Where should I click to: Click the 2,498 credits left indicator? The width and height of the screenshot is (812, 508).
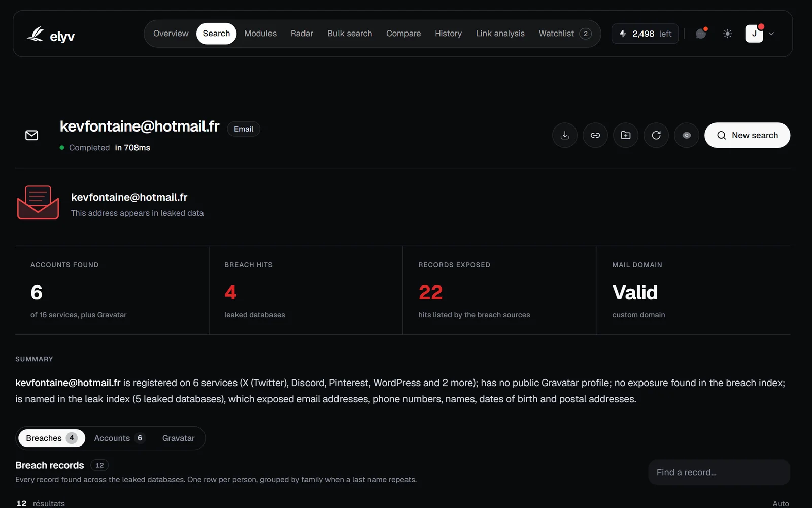(x=645, y=34)
